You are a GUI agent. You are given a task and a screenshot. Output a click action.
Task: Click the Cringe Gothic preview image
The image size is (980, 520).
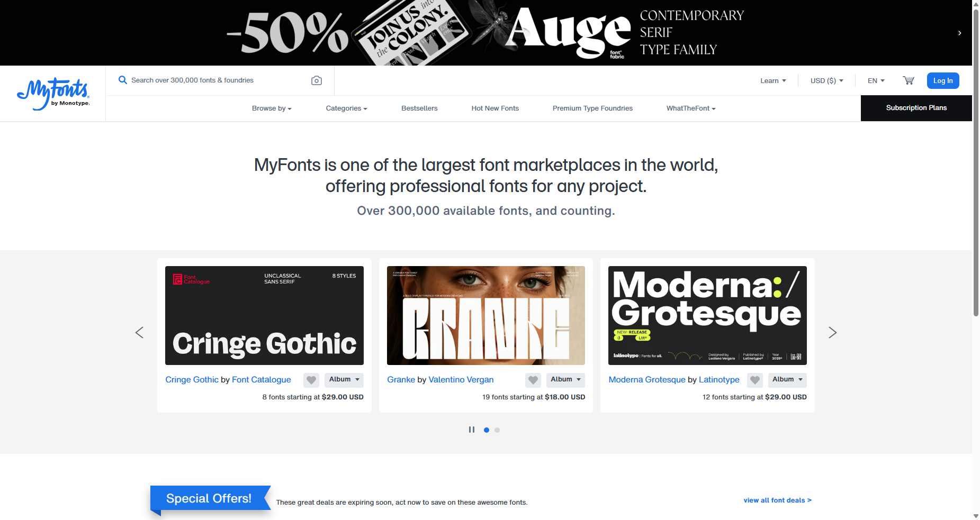point(264,315)
